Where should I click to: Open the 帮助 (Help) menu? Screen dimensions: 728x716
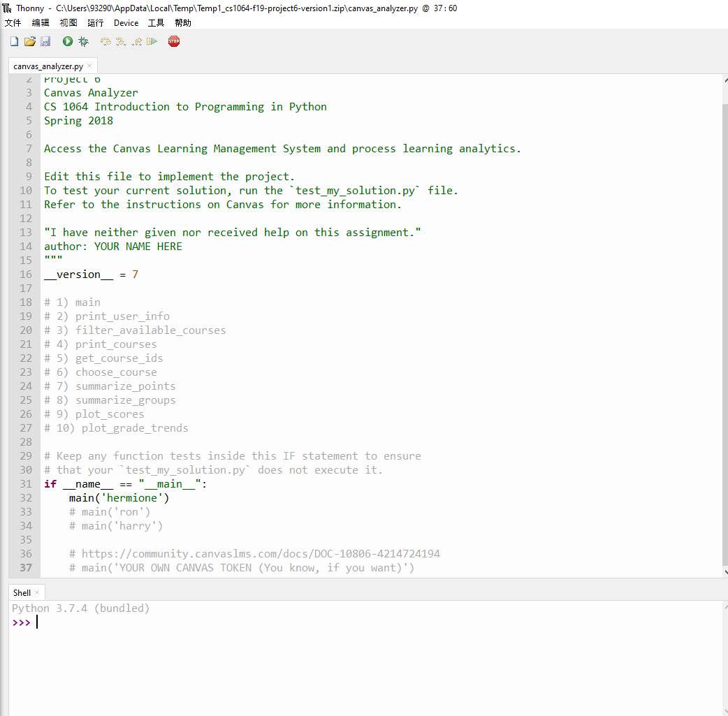183,23
